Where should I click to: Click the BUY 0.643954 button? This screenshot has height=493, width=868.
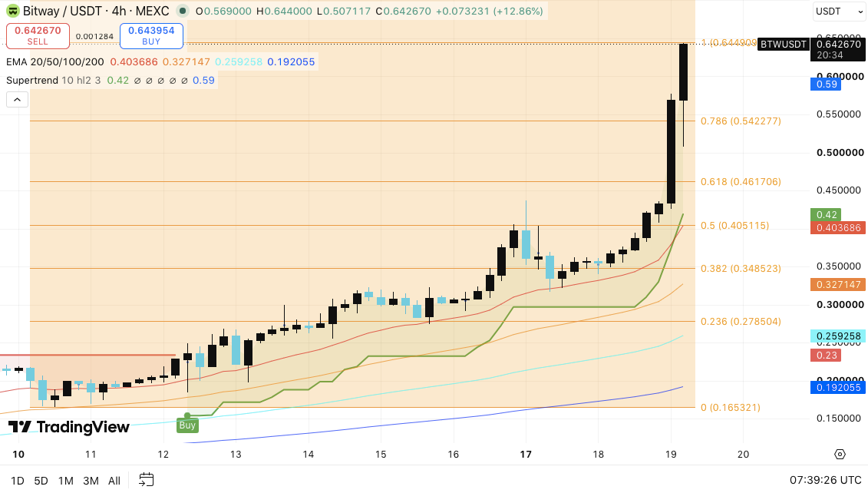pos(151,36)
